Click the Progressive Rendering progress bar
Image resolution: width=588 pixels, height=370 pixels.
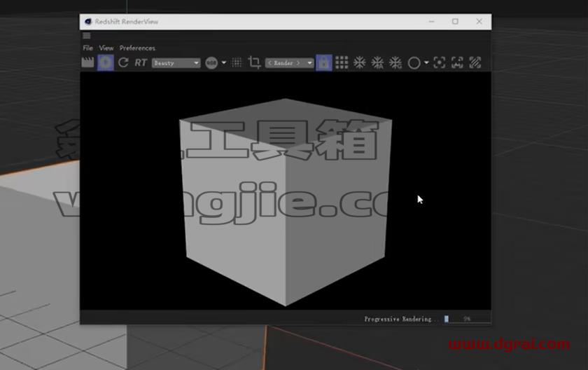pyautogui.click(x=466, y=319)
